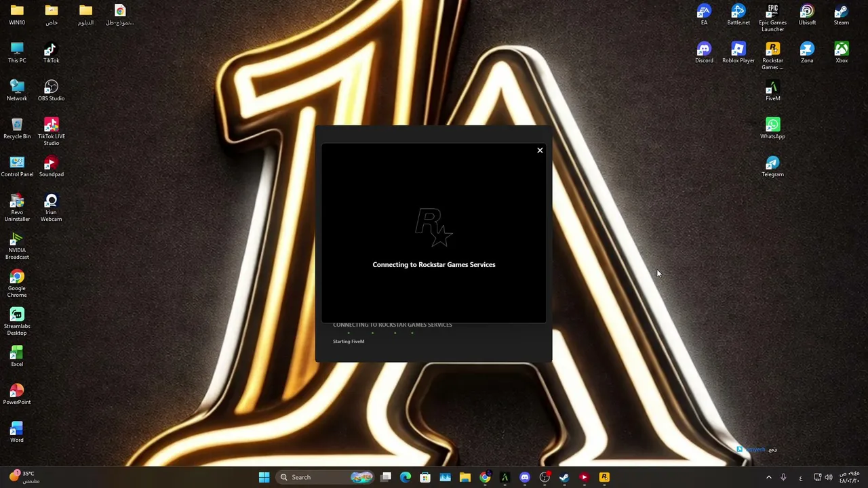
Task: Select the Epic Games Launcher shortcut
Action: pos(773,18)
